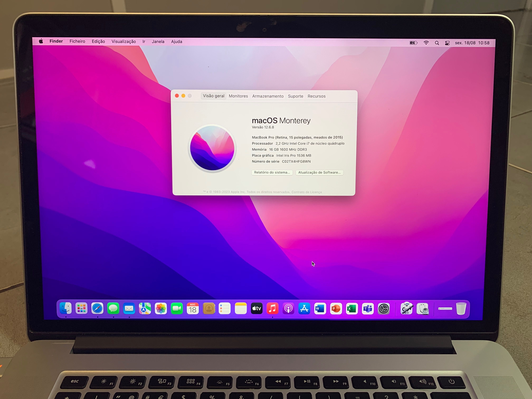The image size is (532, 399).
Task: Open Wi-Fi menu in menu bar
Action: point(426,43)
